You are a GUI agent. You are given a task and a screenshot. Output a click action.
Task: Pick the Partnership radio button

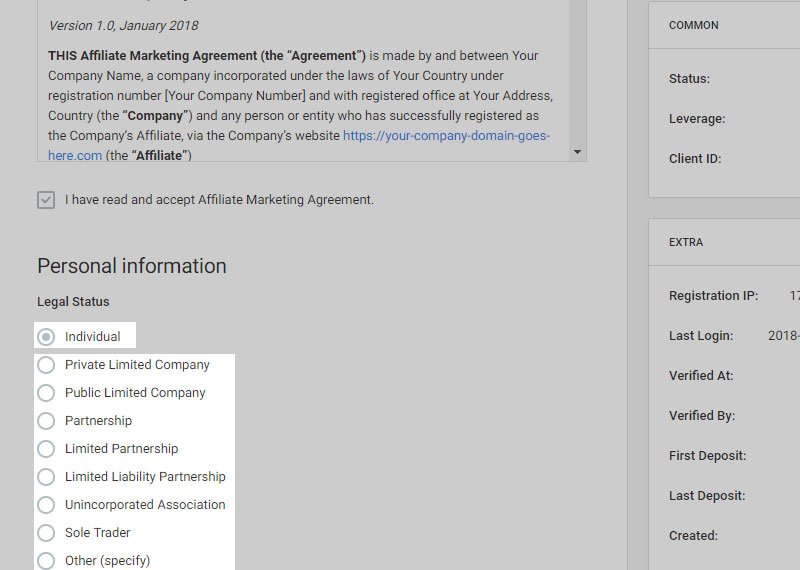[46, 421]
